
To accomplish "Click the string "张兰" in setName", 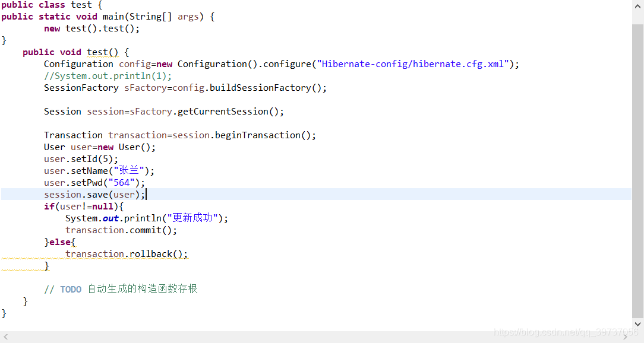I will [129, 171].
